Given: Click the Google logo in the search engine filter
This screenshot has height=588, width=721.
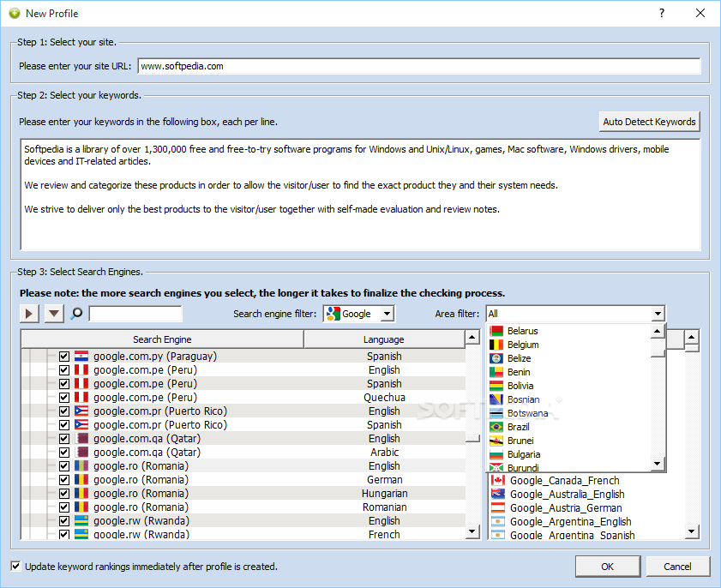Looking at the screenshot, I should coord(333,314).
